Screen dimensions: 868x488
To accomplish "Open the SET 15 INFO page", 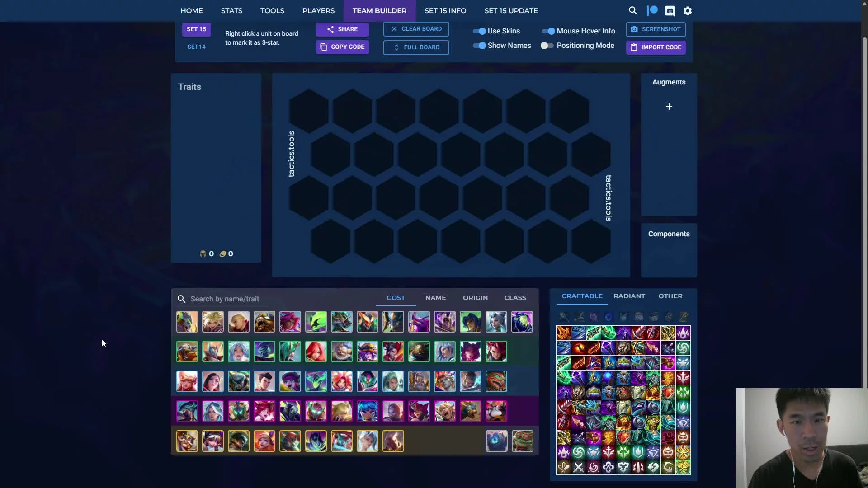I will pyautogui.click(x=445, y=11).
